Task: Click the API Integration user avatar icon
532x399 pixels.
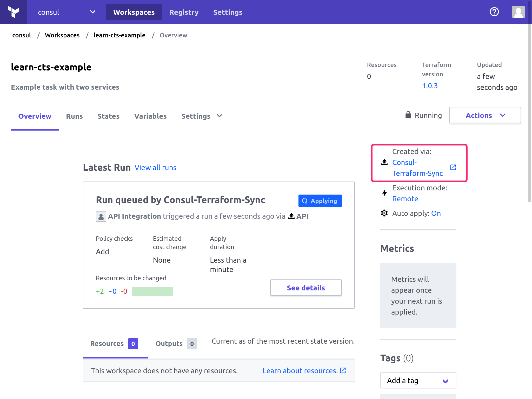Action: coord(101,216)
